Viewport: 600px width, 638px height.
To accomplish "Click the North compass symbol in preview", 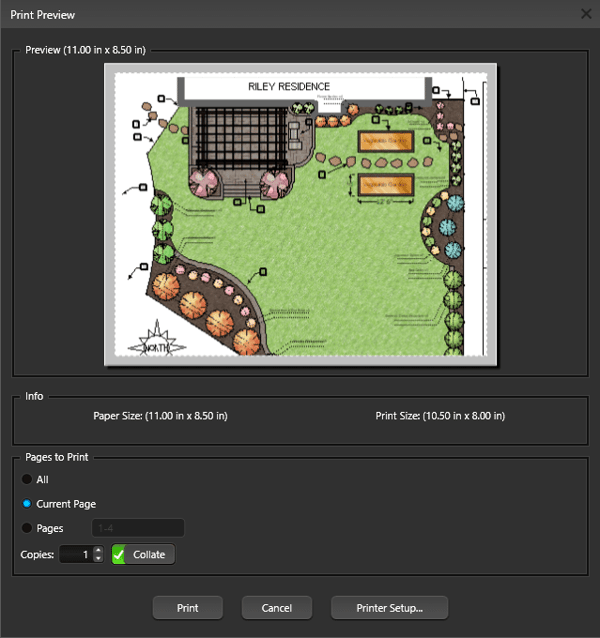I will tap(159, 340).
